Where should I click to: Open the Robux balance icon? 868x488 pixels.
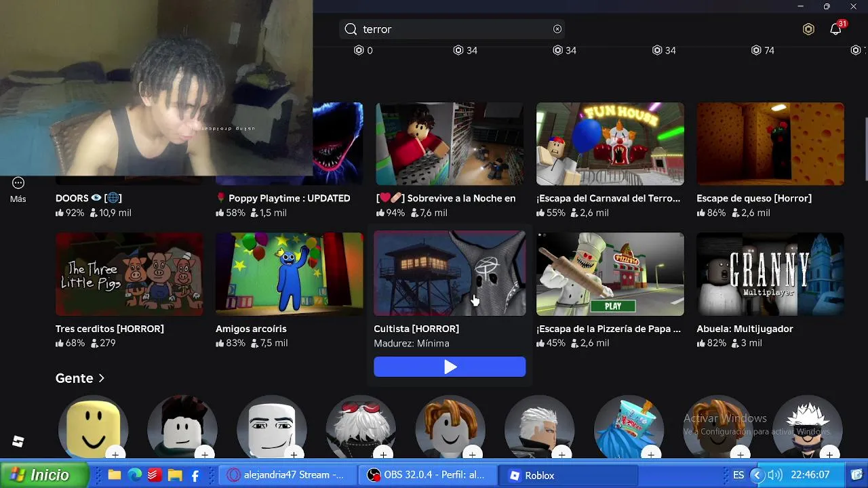(x=808, y=29)
